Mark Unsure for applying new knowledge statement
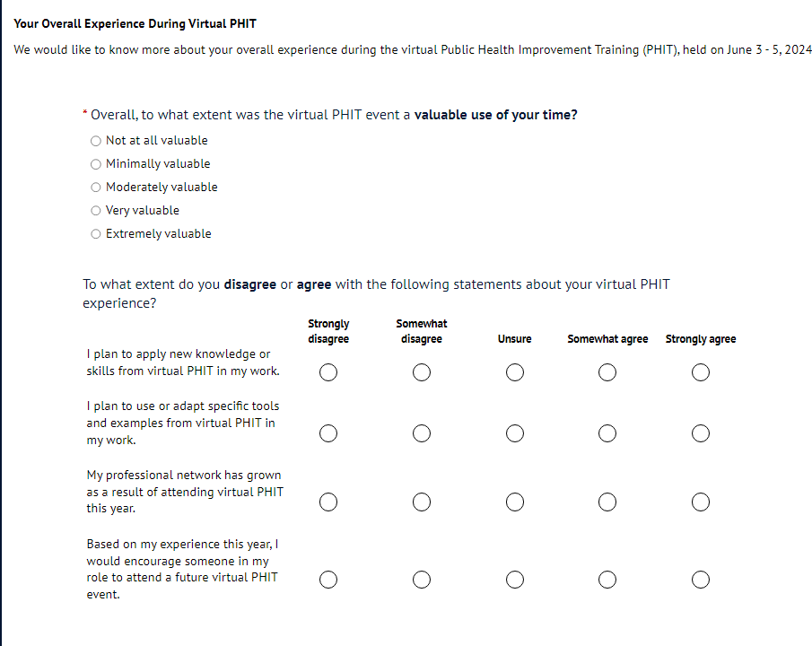This screenshot has width=812, height=646. click(515, 372)
